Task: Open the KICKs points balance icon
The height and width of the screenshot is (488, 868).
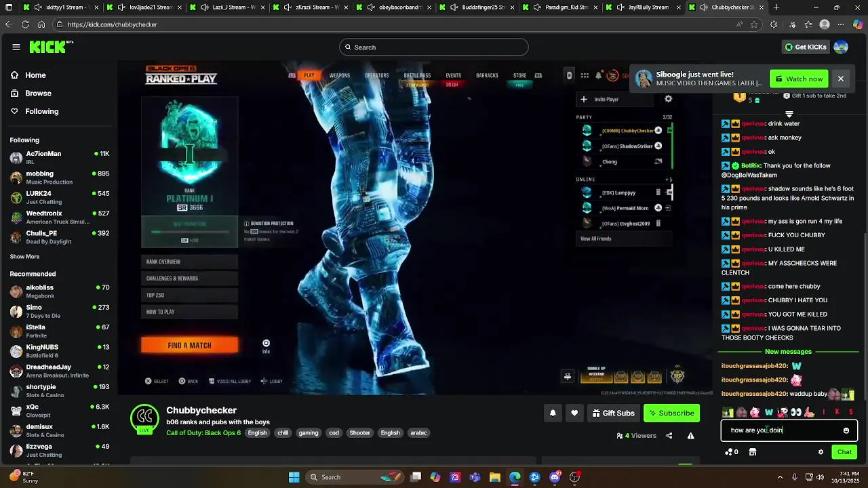Action: tap(731, 452)
